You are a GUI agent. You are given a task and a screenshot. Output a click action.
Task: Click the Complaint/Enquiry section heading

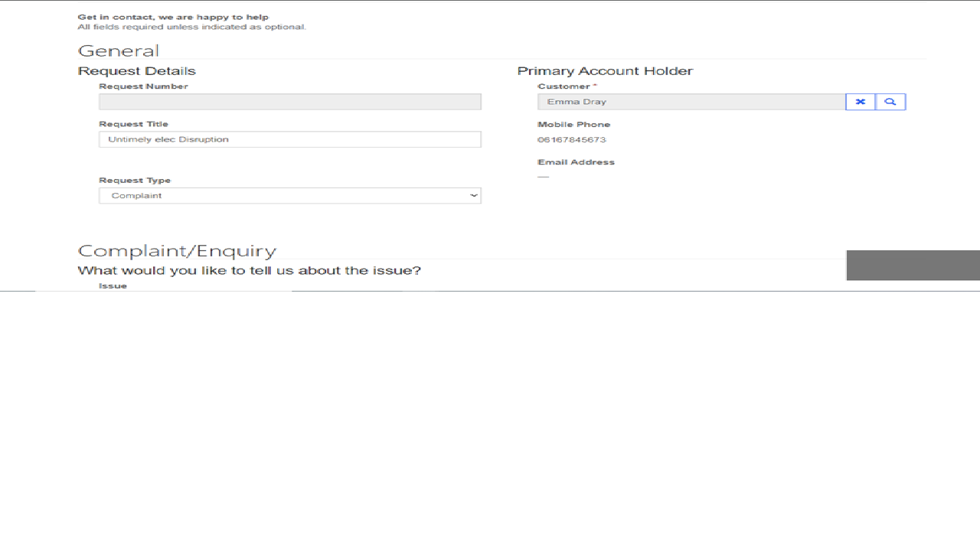click(x=177, y=251)
